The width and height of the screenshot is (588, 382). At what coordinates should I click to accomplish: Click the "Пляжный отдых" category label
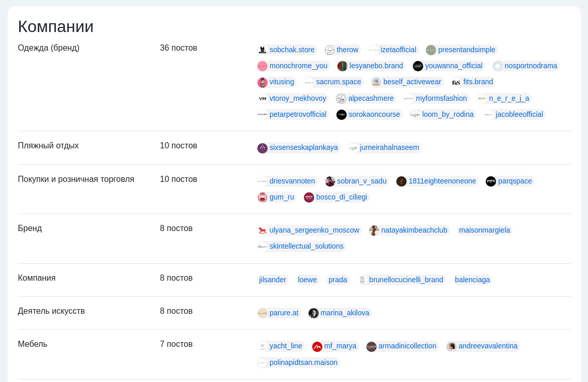(49, 146)
